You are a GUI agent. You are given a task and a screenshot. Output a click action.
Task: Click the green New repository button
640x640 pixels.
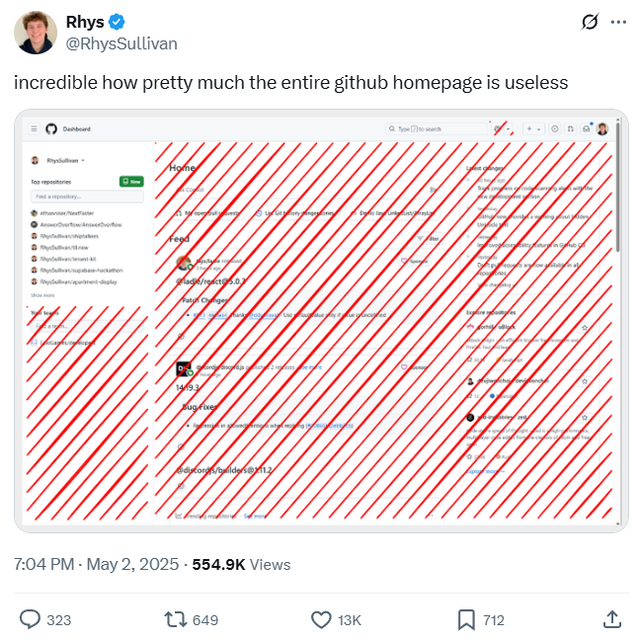click(131, 181)
